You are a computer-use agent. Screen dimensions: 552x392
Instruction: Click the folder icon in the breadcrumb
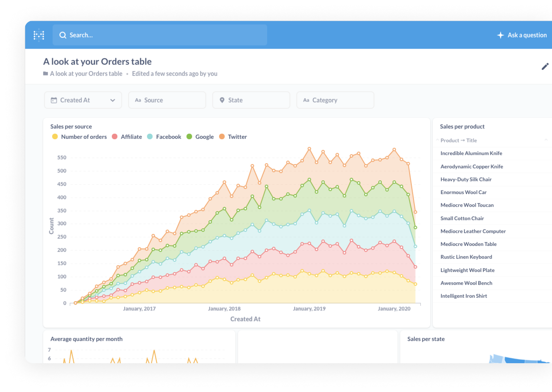(x=45, y=73)
